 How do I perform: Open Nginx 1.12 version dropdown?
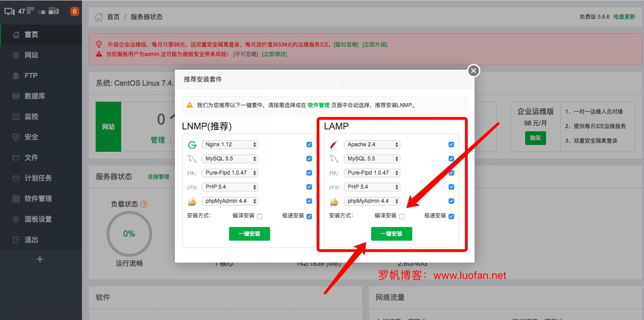pyautogui.click(x=230, y=145)
